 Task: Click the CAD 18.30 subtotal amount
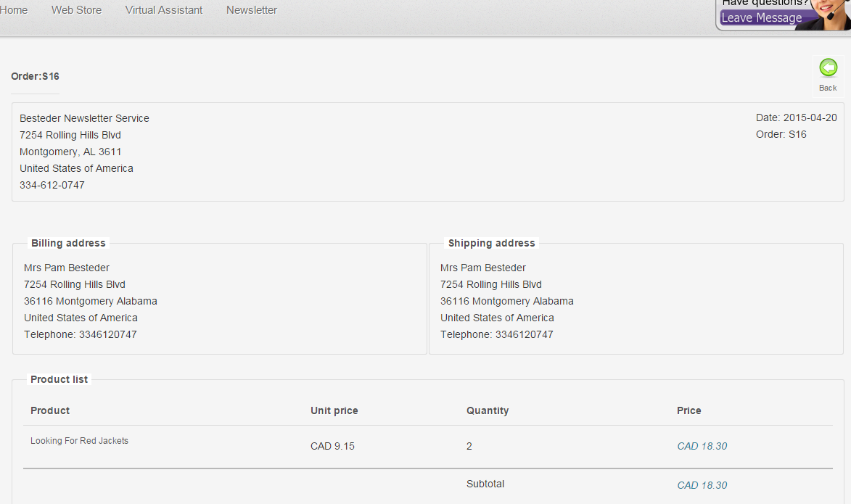pyautogui.click(x=702, y=485)
